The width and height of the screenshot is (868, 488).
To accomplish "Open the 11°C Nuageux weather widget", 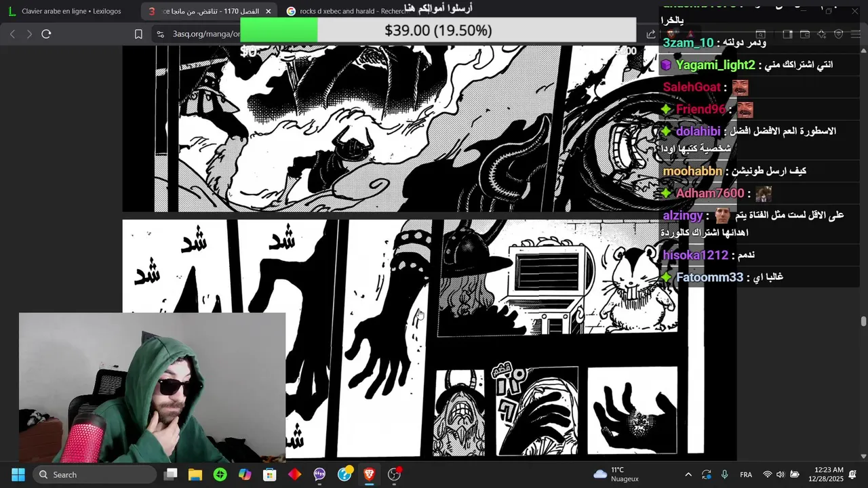I will coord(616,474).
